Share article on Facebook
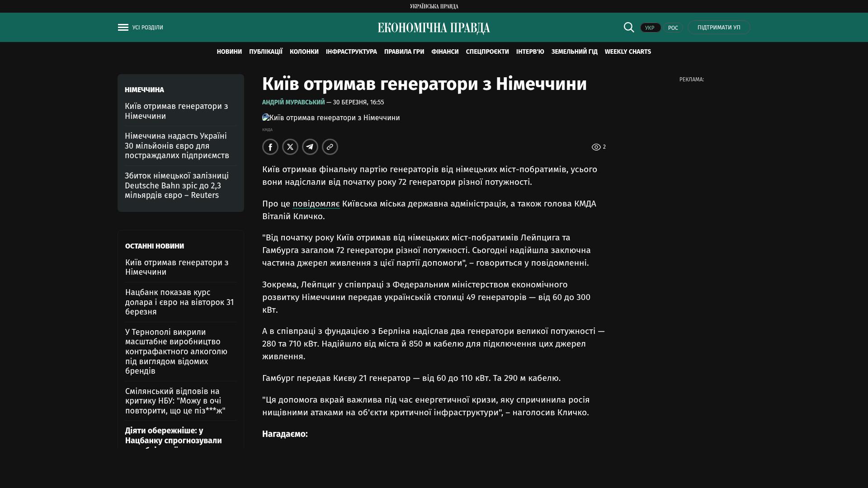The width and height of the screenshot is (868, 488). tap(270, 147)
